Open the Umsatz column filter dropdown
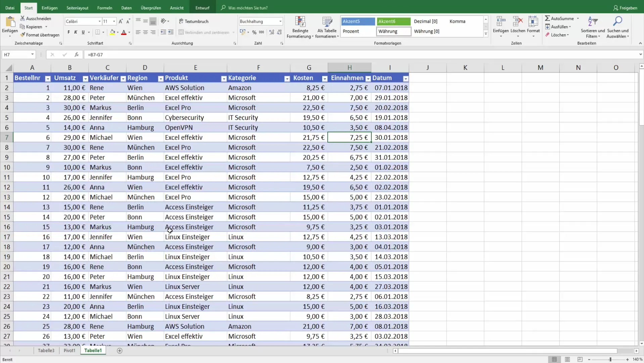 [x=85, y=79]
